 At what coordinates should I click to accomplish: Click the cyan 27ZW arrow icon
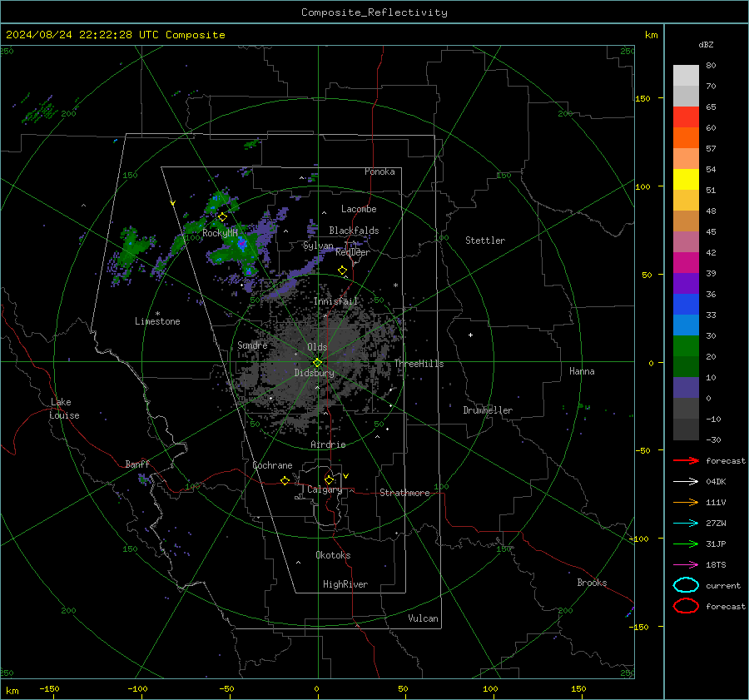(x=686, y=524)
